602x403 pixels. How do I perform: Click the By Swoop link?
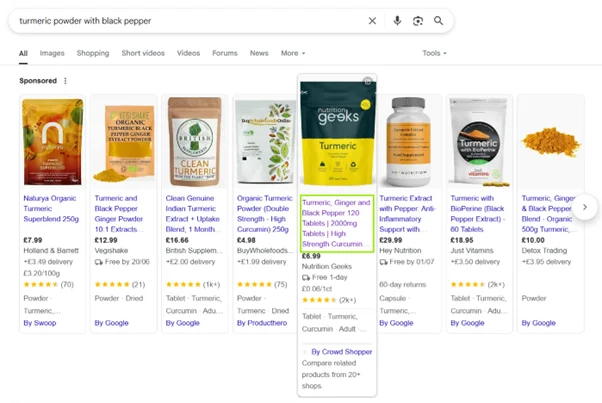pyautogui.click(x=40, y=323)
